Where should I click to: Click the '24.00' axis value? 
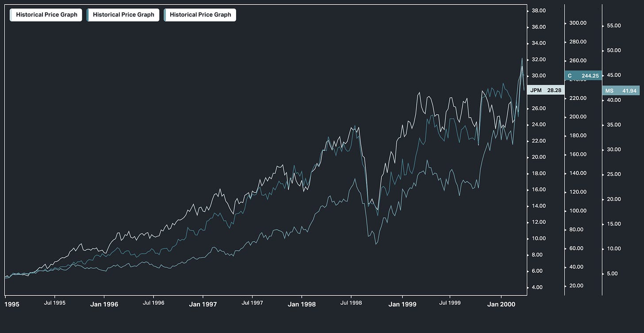[538, 125]
